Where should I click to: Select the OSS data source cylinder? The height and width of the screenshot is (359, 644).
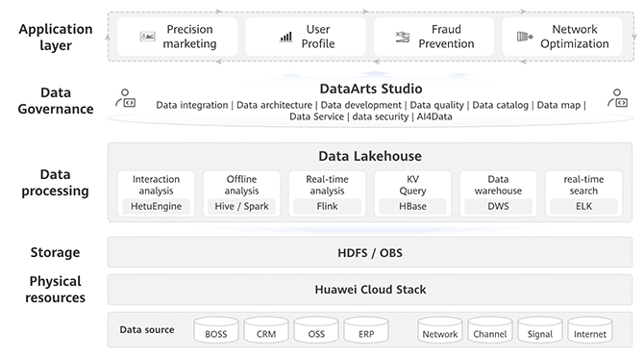click(x=316, y=330)
